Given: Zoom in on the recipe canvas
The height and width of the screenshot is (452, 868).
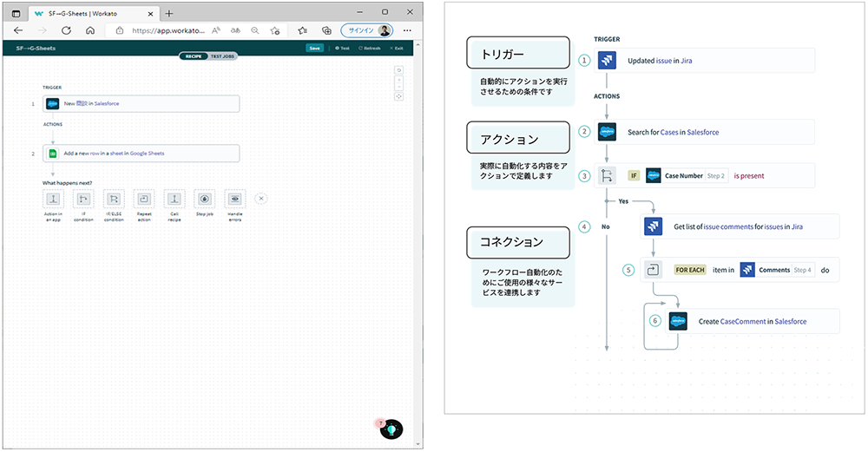Looking at the screenshot, I should click(398, 81).
